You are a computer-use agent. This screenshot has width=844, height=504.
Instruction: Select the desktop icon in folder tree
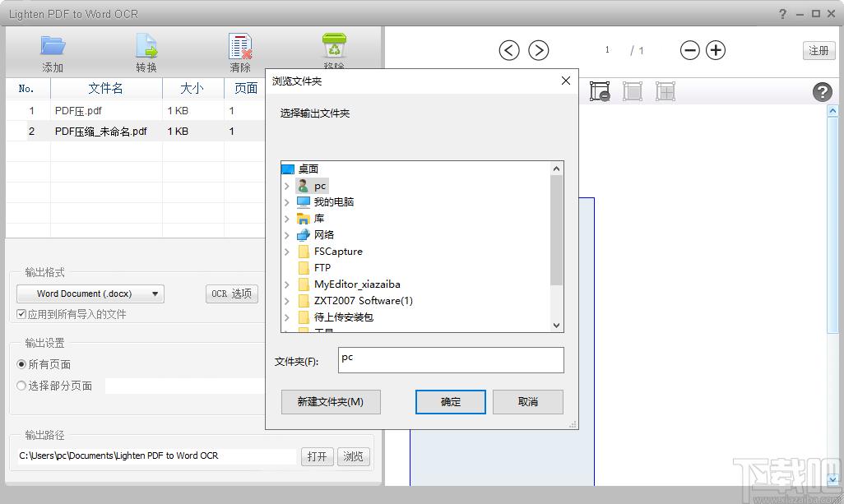[x=288, y=169]
